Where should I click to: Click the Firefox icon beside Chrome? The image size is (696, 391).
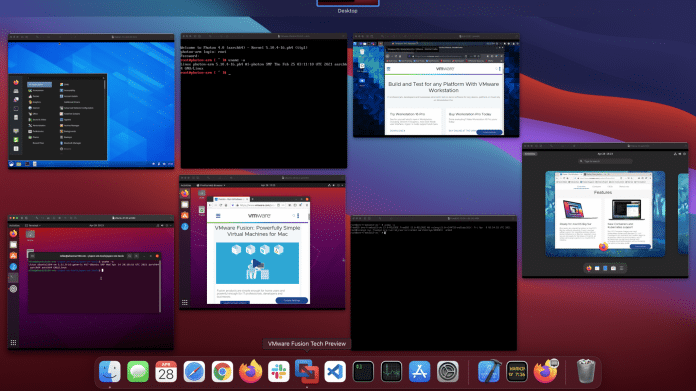point(250,371)
